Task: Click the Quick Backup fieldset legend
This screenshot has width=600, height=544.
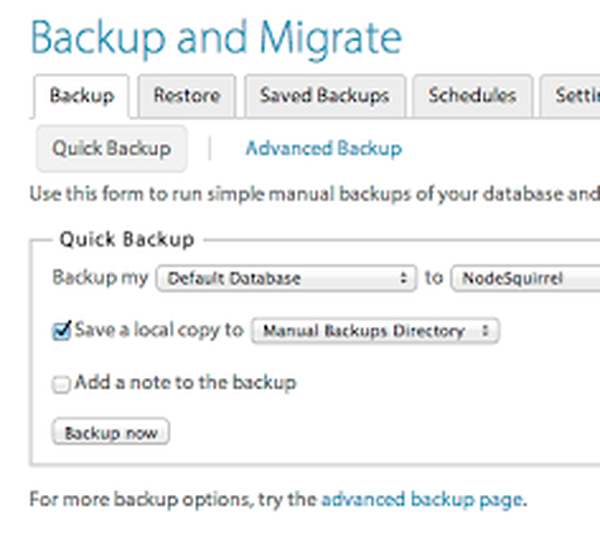Action: pos(127,239)
